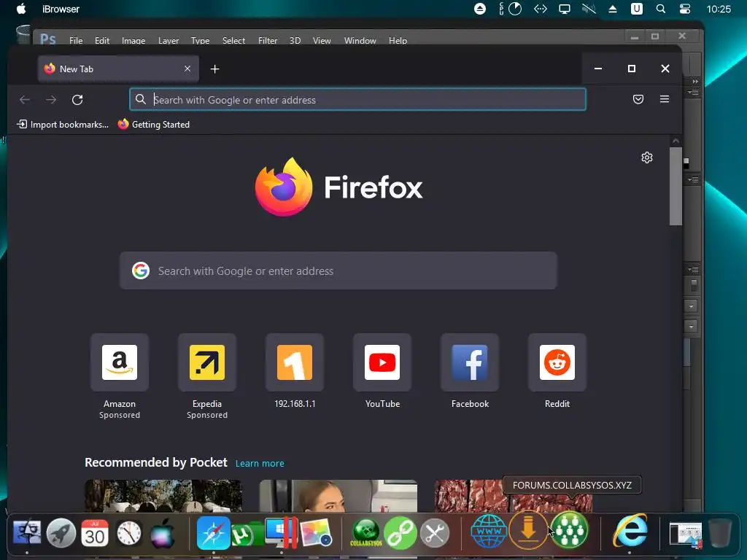This screenshot has height=560, width=747.
Task: Click the Learn more Pocket link
Action: (x=260, y=463)
